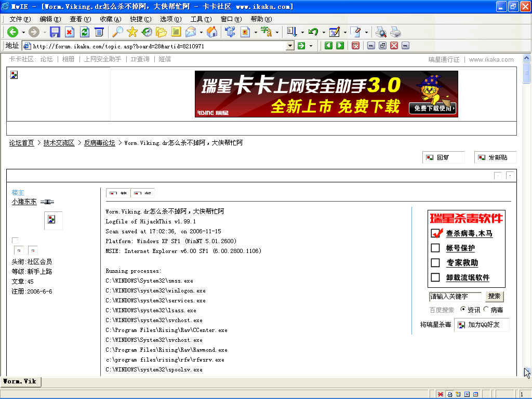Click the Print Preview icon with magnifier

coord(381,32)
